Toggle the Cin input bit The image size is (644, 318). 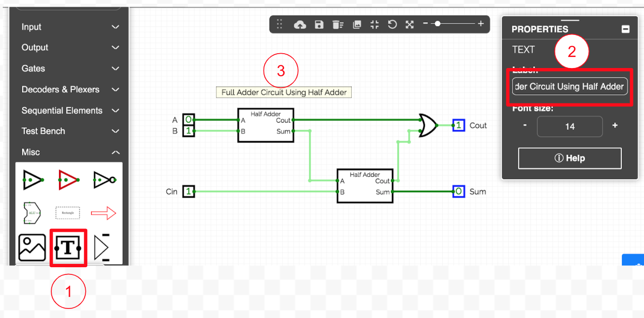(189, 192)
